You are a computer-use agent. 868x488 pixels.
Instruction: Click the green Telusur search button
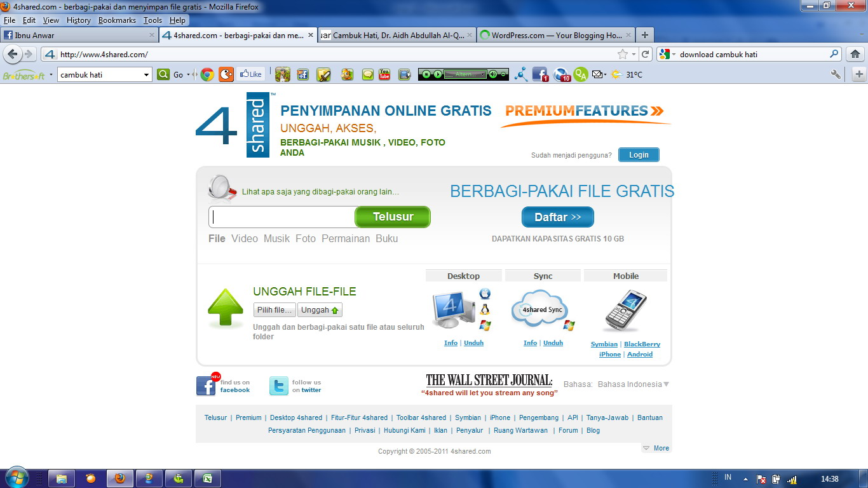coord(393,217)
